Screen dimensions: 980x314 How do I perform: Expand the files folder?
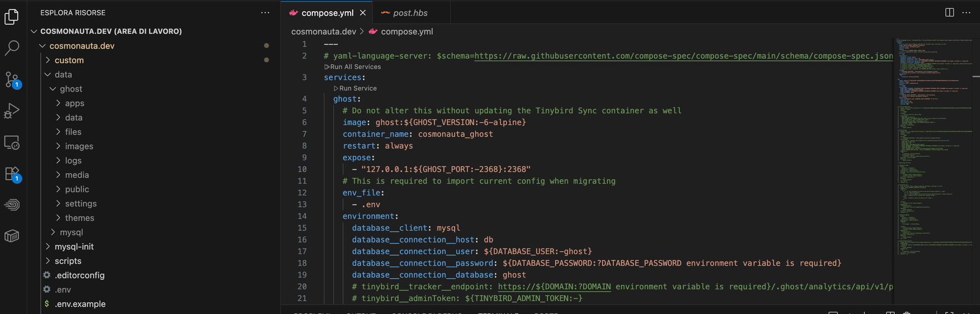click(58, 131)
